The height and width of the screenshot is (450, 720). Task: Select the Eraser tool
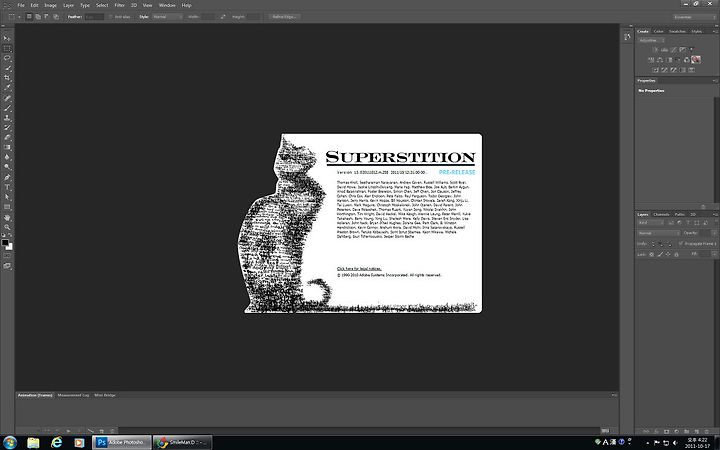[7, 137]
